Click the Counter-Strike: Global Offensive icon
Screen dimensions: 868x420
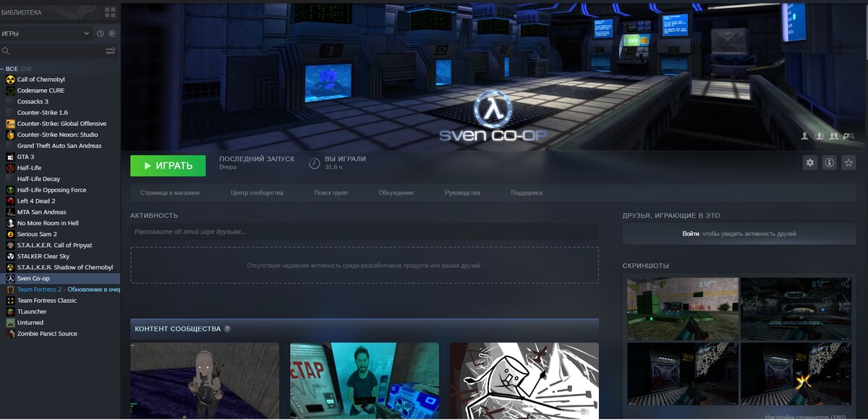pyautogui.click(x=10, y=124)
